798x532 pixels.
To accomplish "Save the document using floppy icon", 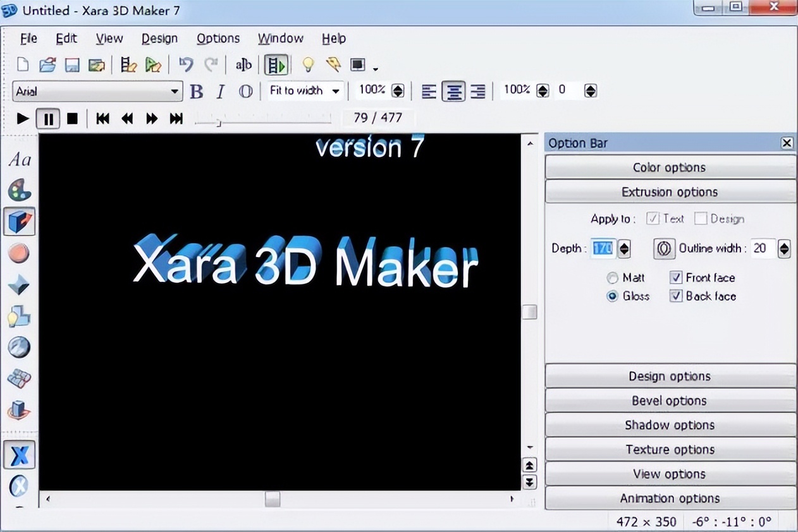I will [72, 64].
